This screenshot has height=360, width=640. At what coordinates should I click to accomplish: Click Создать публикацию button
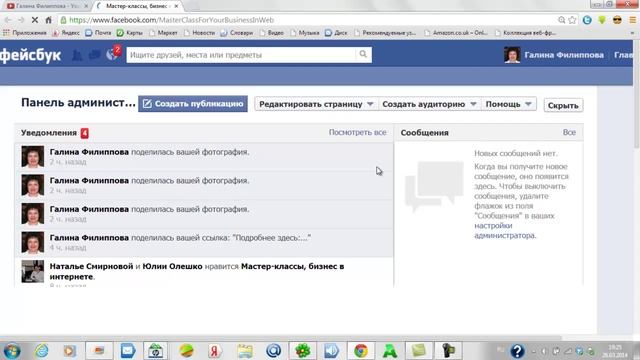193,104
